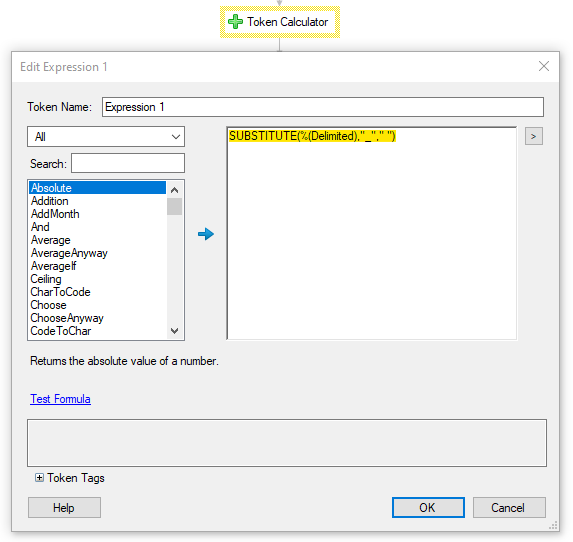The width and height of the screenshot is (573, 542).
Task: Click the green plus Token Calculator icon
Action: coord(235,22)
